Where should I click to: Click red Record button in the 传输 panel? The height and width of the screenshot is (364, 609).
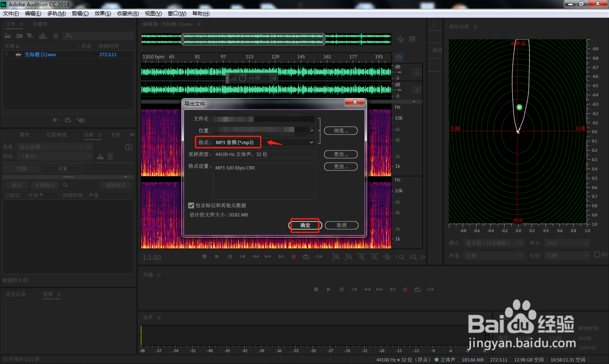pos(405,290)
